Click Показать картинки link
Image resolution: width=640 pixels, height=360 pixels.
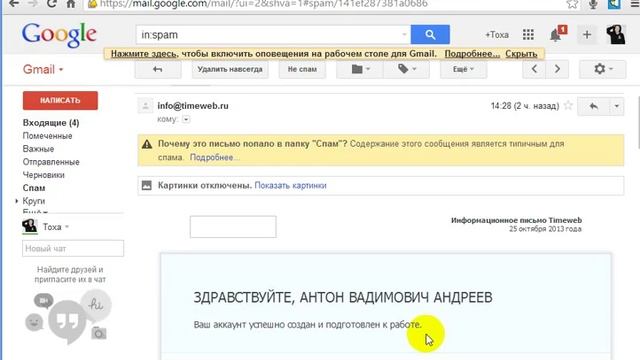pyautogui.click(x=291, y=186)
